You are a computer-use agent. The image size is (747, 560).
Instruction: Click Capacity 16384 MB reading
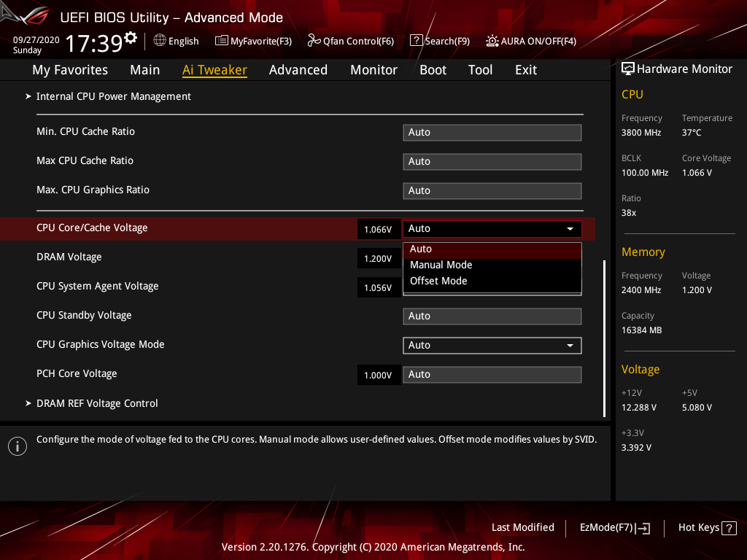(641, 330)
